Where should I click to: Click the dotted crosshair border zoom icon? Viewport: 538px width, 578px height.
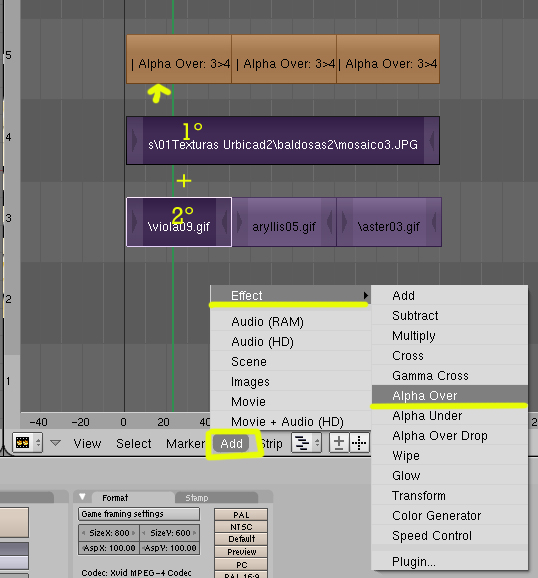tap(359, 443)
